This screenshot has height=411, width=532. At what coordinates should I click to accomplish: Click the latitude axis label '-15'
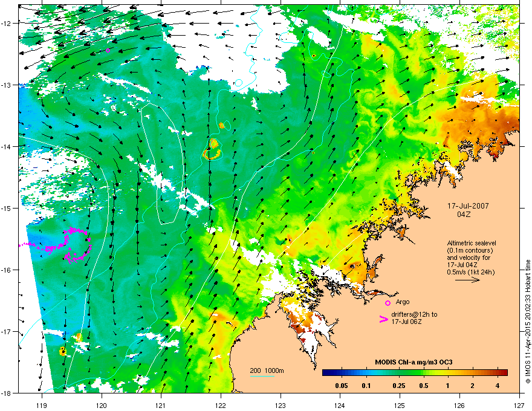pos(7,208)
